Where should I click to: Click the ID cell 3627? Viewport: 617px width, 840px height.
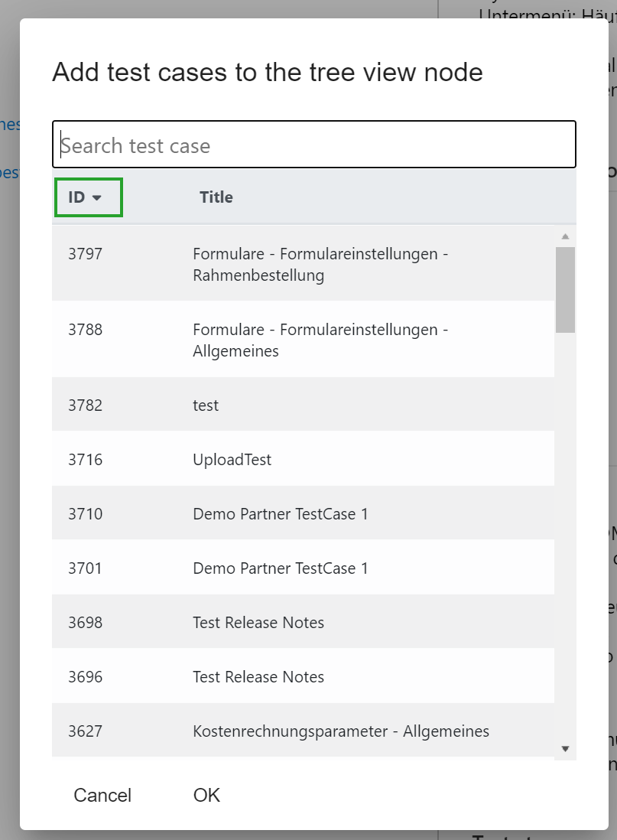pos(85,731)
